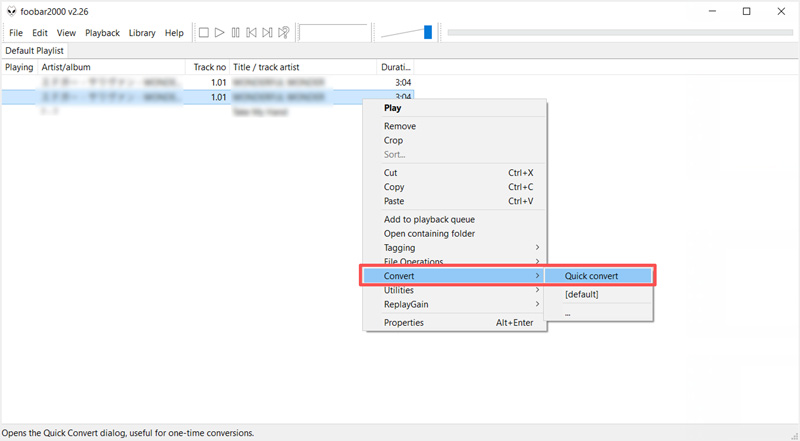The height and width of the screenshot is (441, 800).
Task: Choose Remove in the context menu
Action: (454, 126)
